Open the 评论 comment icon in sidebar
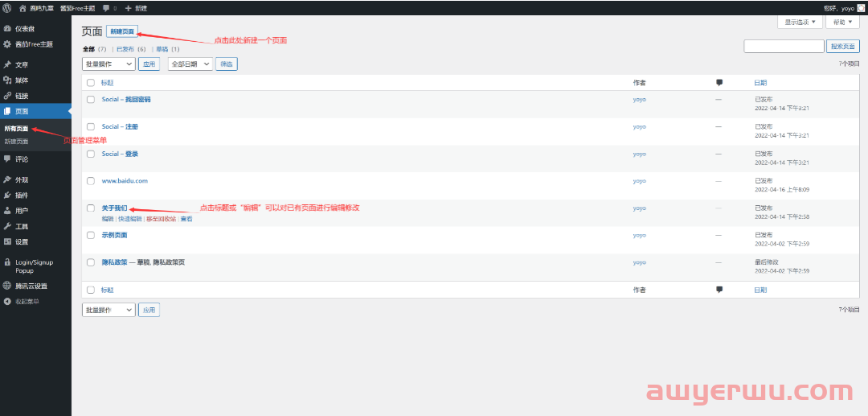The width and height of the screenshot is (868, 416). coord(7,159)
